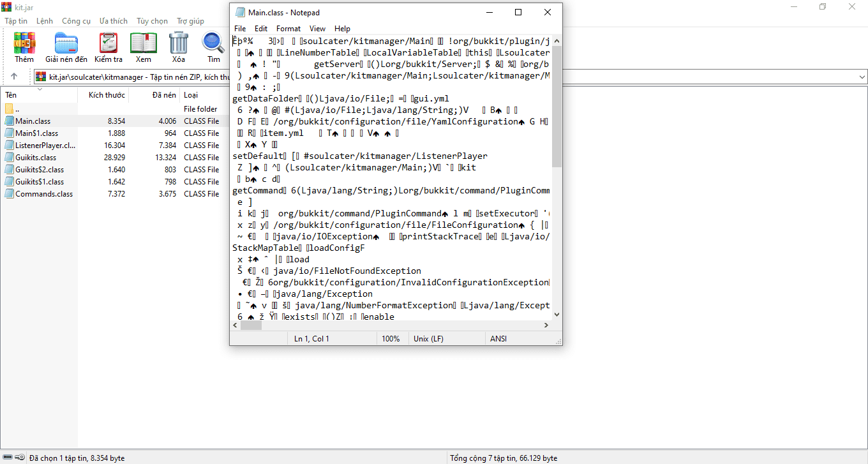Screen dimensions: 868x464
Task: Select the Main$1.class file icon
Action: [x=10, y=133]
